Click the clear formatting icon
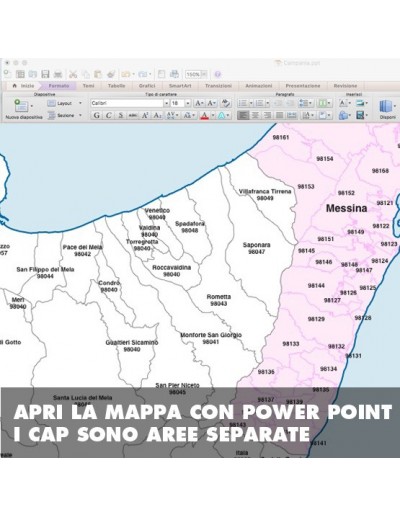 225,103
